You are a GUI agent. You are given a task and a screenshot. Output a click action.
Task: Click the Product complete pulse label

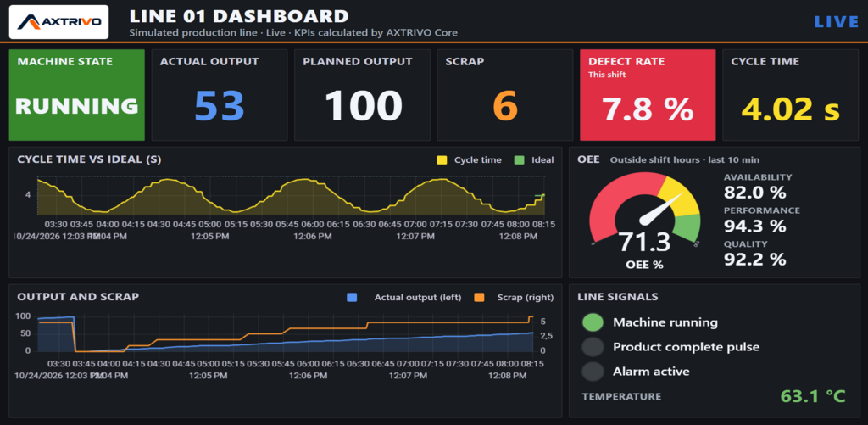pyautogui.click(x=687, y=348)
